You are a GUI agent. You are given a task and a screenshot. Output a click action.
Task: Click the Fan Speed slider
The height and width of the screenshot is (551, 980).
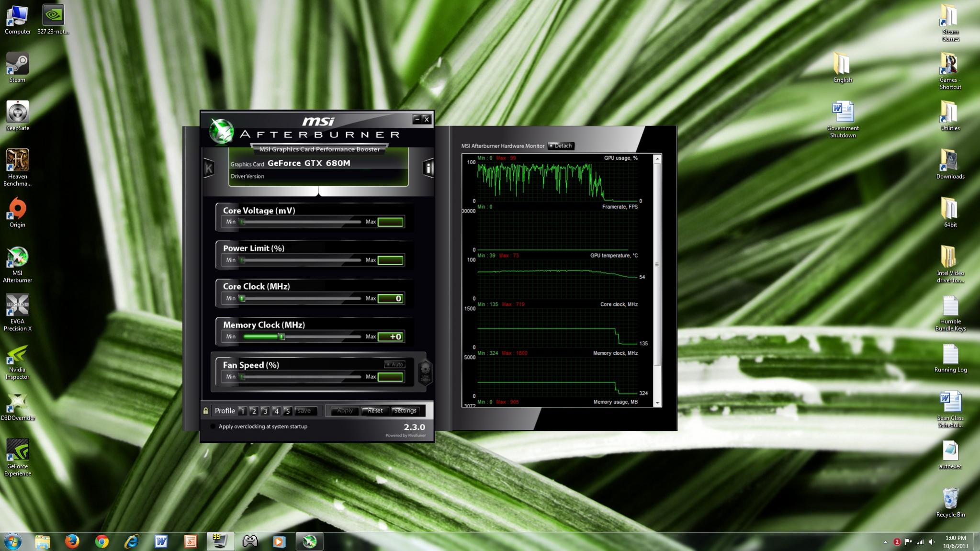coord(301,377)
